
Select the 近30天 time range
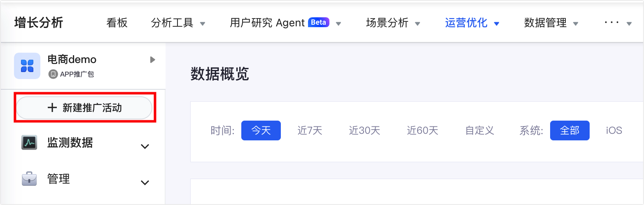click(364, 130)
